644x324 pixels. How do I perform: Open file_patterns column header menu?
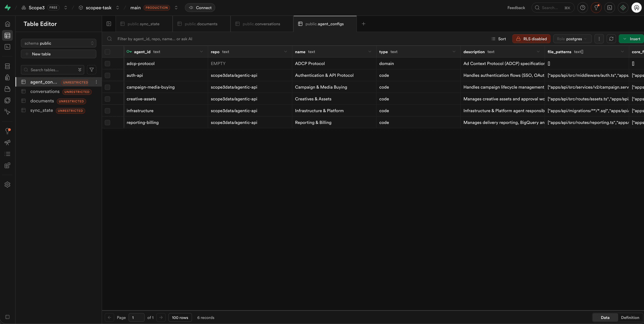pos(622,52)
